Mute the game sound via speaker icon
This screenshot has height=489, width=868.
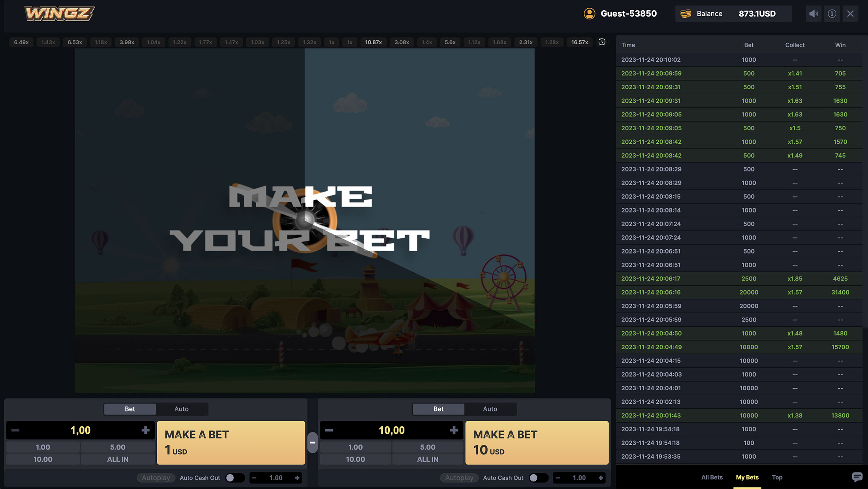point(813,14)
